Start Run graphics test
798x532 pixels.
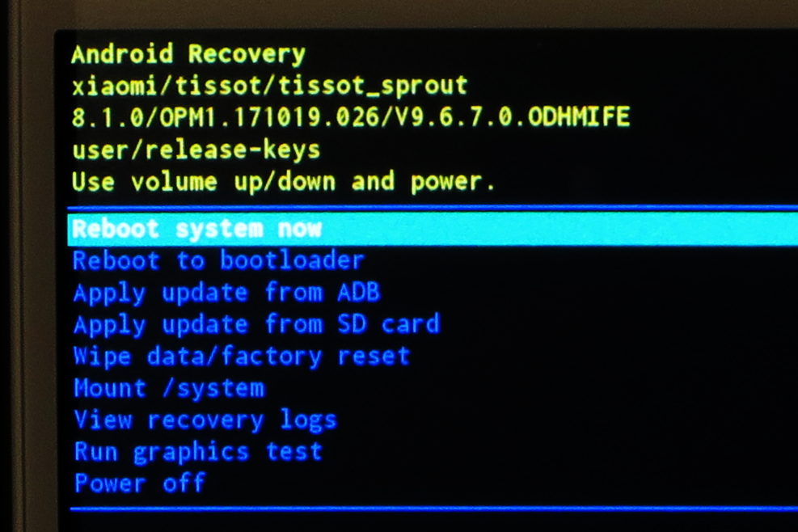(198, 452)
